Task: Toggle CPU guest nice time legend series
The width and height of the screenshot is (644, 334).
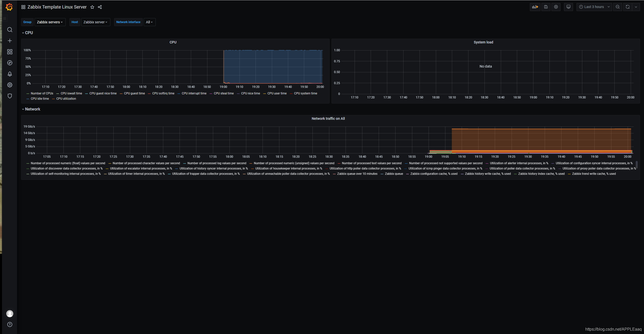Action: [x=103, y=93]
